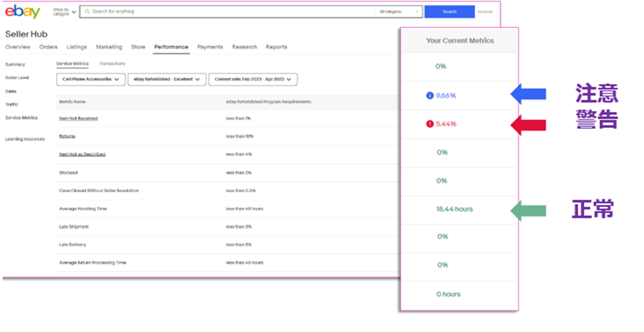Click the magnifier icon in search box

pyautogui.click(x=87, y=12)
